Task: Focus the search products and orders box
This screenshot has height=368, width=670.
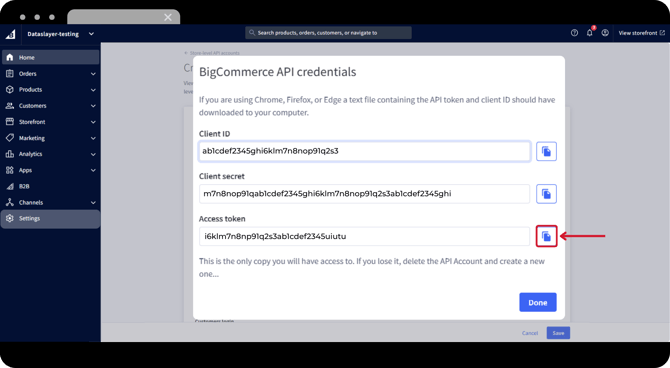Action: [x=328, y=32]
